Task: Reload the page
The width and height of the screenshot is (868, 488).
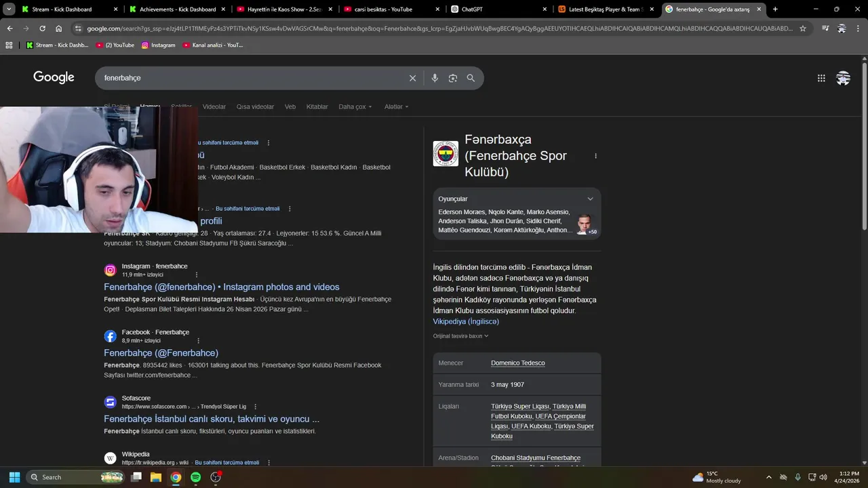Action: [x=42, y=28]
